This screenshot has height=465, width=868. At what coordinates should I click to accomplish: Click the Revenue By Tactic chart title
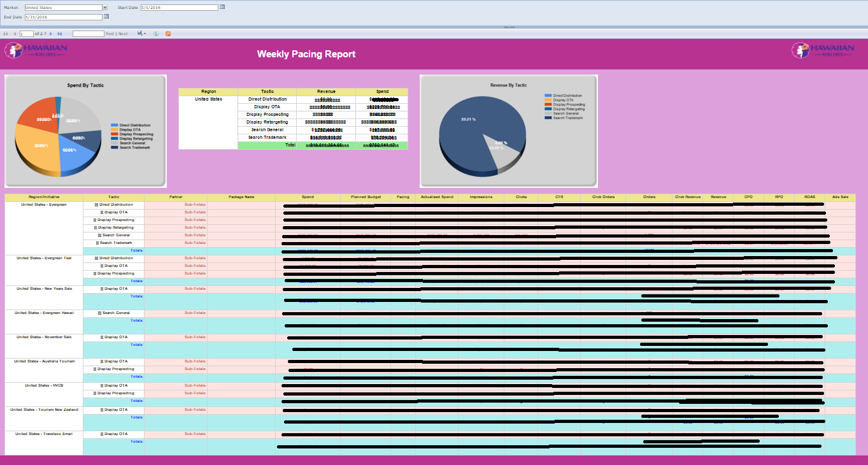pos(508,85)
